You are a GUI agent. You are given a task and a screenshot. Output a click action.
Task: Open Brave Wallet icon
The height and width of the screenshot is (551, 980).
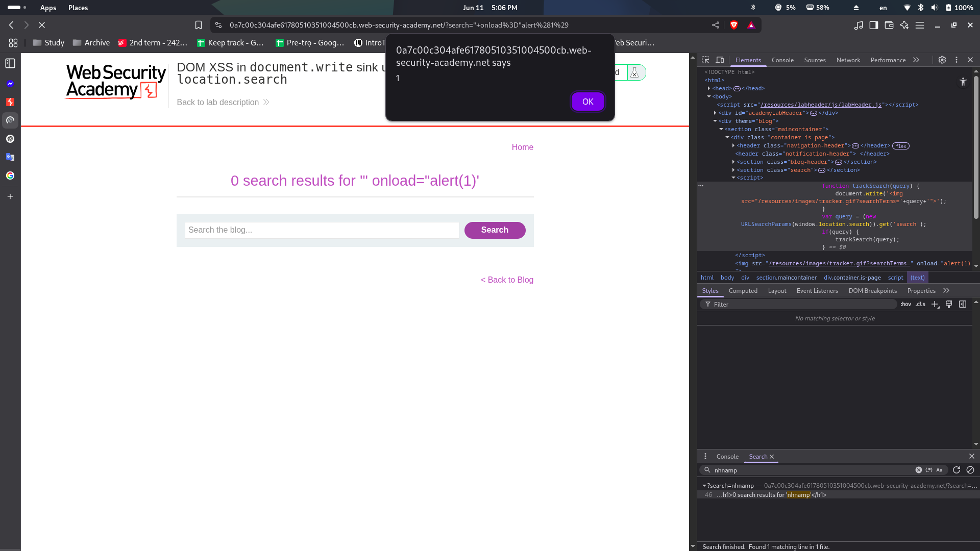click(x=889, y=25)
